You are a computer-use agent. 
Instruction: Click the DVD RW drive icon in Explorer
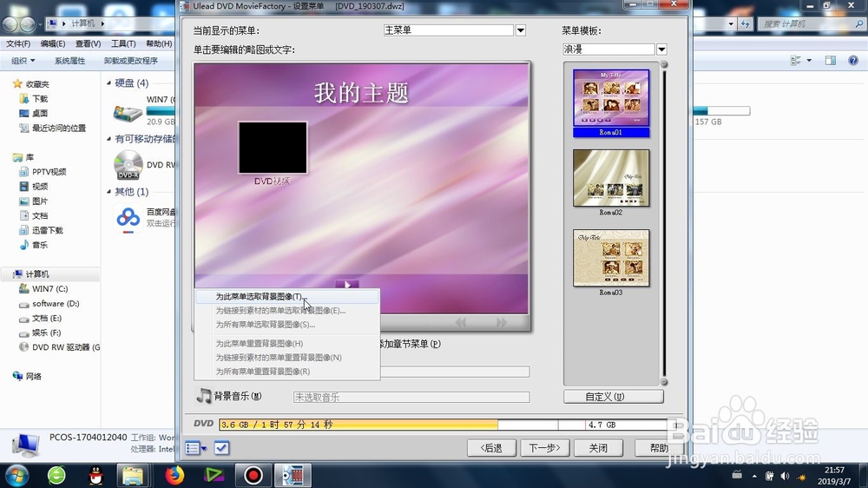click(128, 164)
